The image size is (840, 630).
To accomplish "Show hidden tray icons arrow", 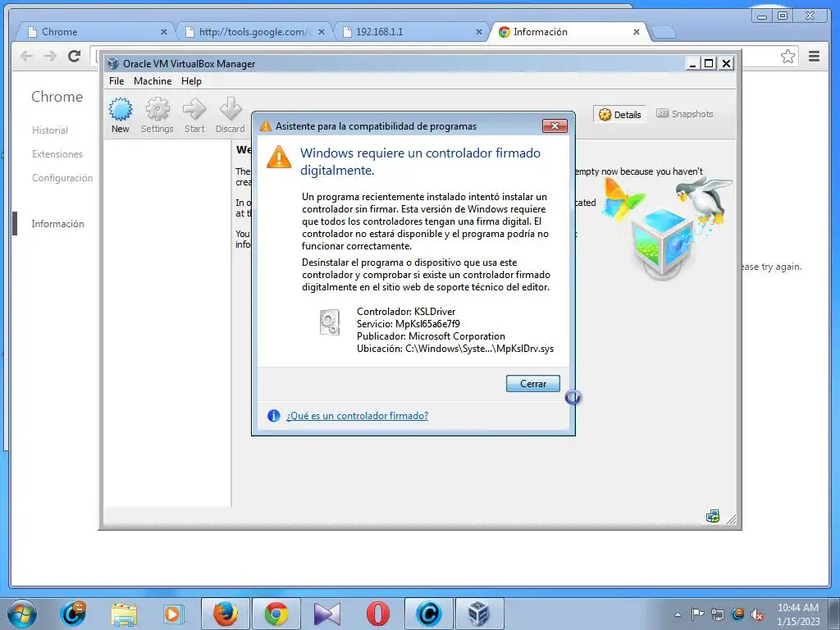I will (x=678, y=614).
